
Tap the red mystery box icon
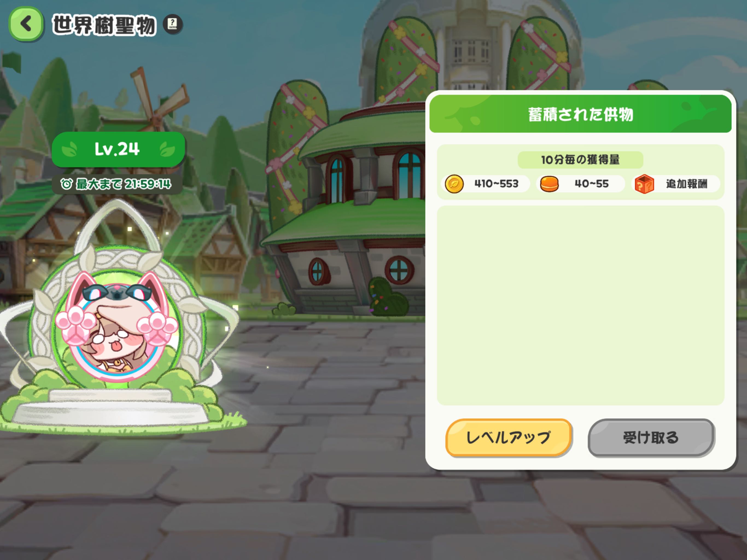click(644, 184)
